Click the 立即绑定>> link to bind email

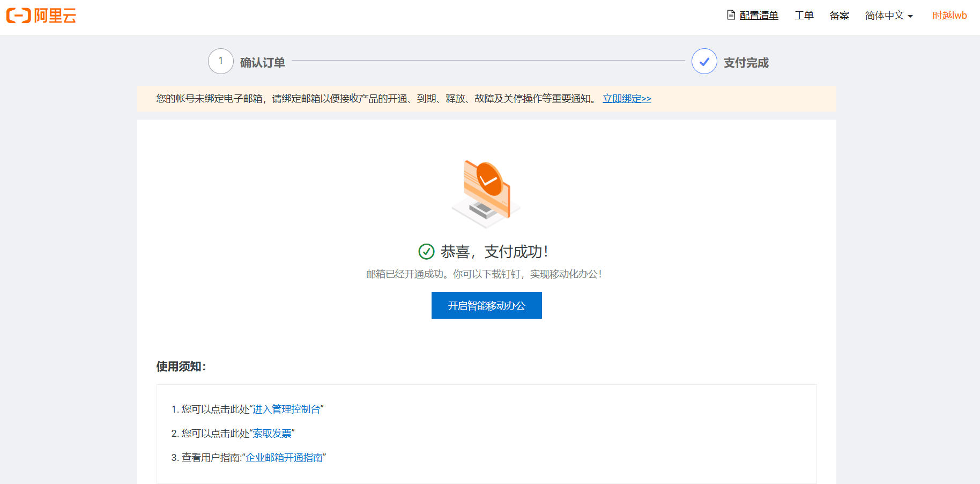point(627,99)
